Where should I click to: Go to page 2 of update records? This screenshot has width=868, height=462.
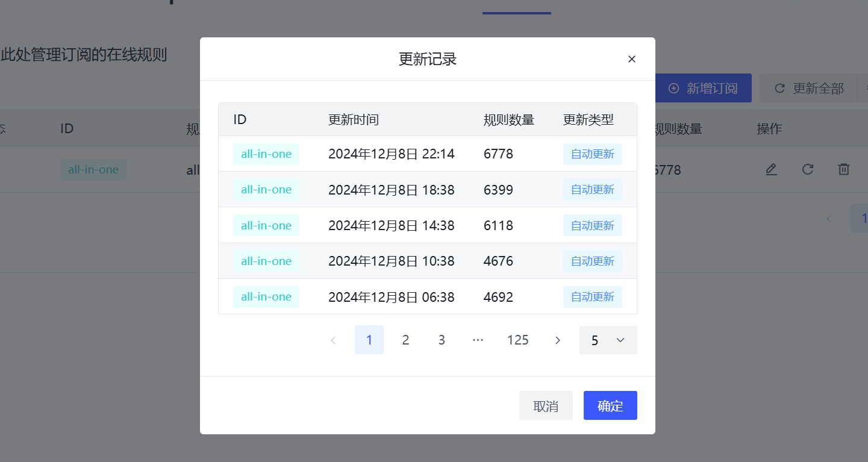(x=405, y=340)
